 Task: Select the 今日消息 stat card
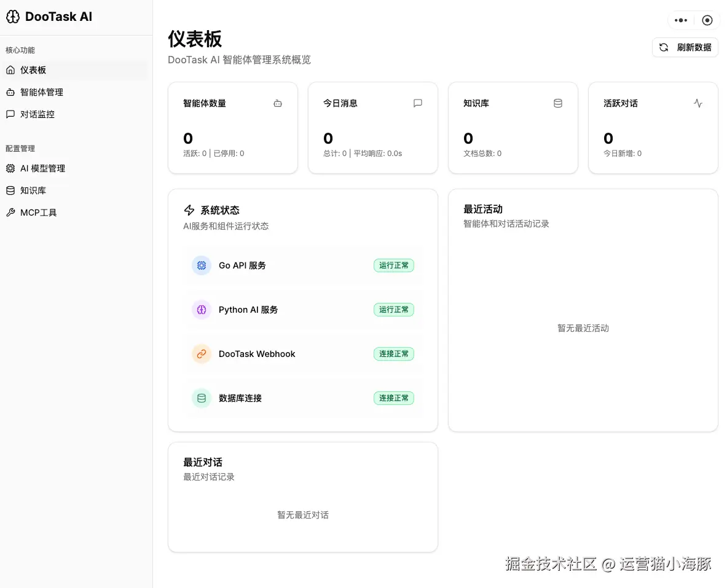tap(373, 128)
